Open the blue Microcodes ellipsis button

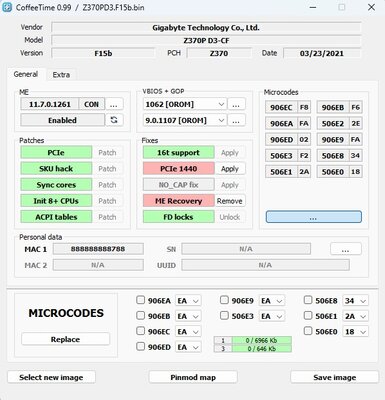click(x=313, y=217)
